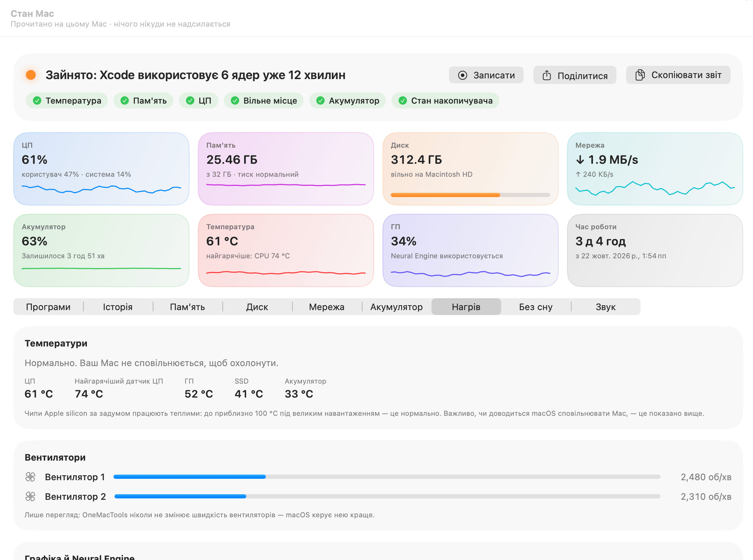
Task: Click the orange busy status dot
Action: 31,75
